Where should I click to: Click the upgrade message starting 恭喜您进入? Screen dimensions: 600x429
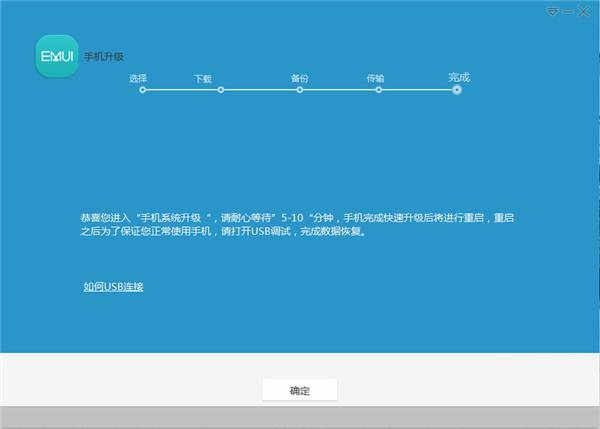[x=297, y=224]
